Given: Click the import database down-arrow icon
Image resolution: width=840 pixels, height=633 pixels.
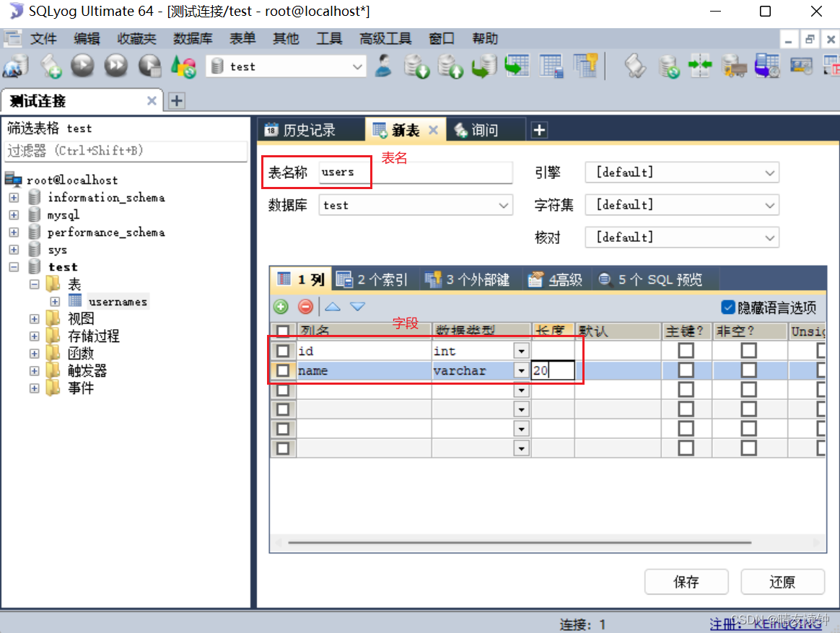Looking at the screenshot, I should tap(416, 66).
